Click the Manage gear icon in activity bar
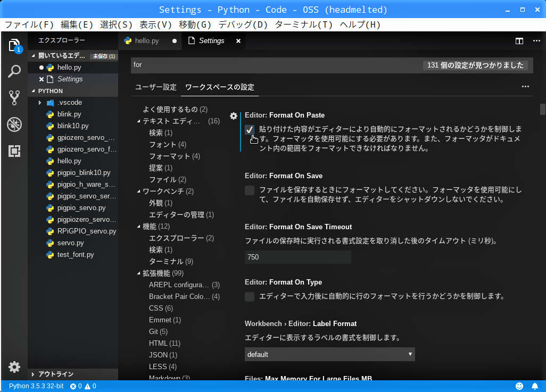This screenshot has width=546, height=392. (x=14, y=366)
